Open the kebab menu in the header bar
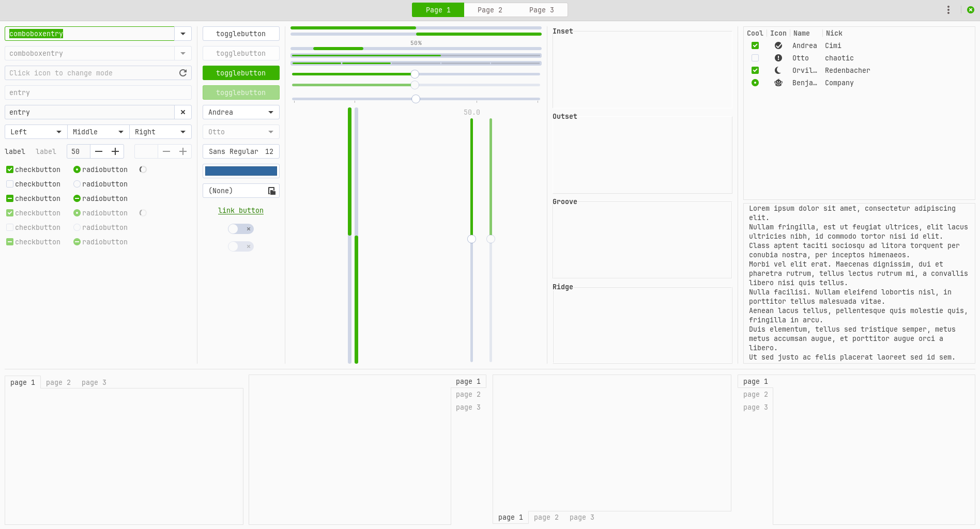 pos(948,10)
